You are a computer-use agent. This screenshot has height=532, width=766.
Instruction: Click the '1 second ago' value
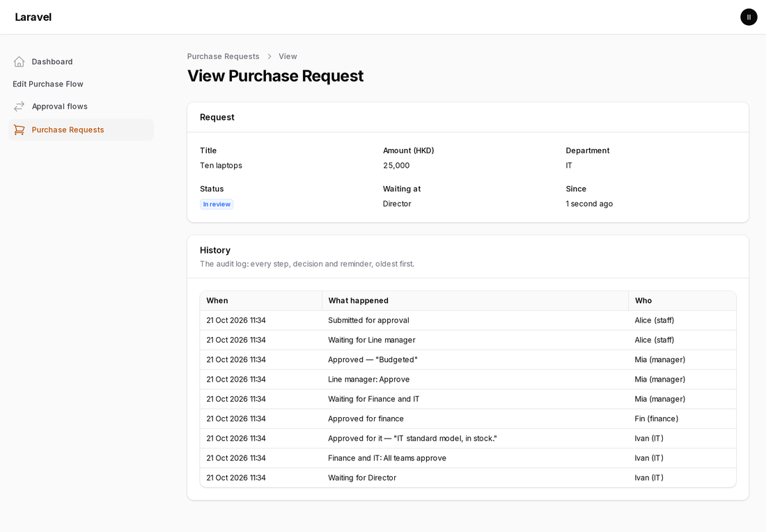click(x=589, y=204)
